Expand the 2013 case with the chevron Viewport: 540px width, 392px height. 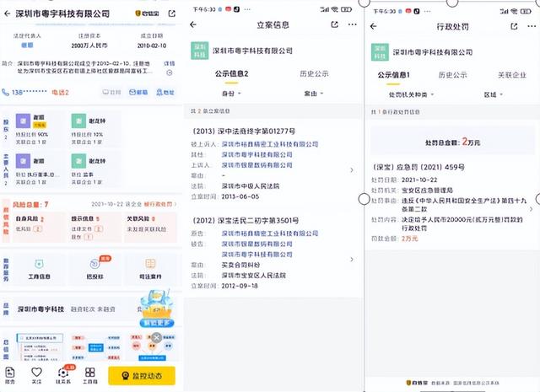click(x=352, y=170)
